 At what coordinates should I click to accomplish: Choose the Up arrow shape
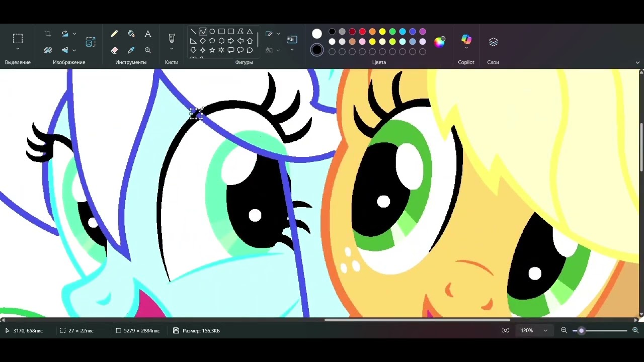tap(250, 41)
